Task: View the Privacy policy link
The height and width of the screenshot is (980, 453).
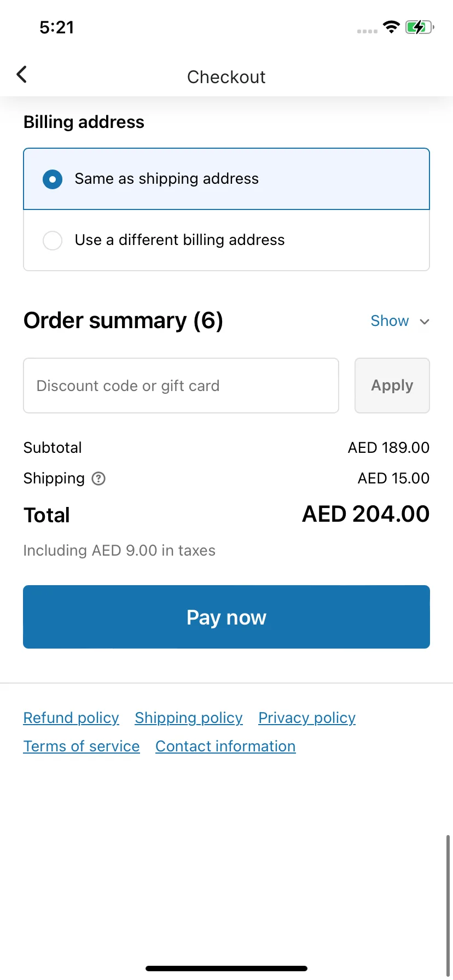Action: [307, 717]
